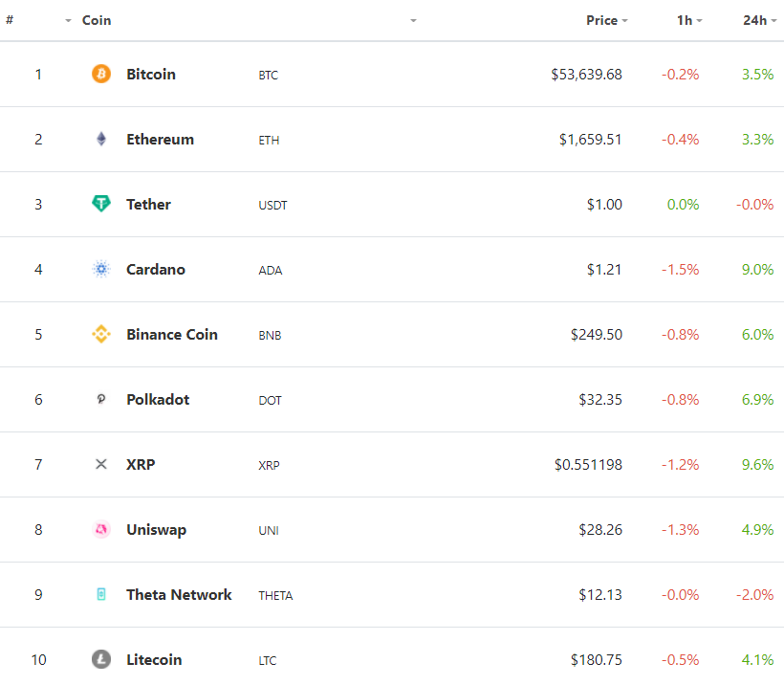Click the Tether green logo icon

(x=101, y=204)
